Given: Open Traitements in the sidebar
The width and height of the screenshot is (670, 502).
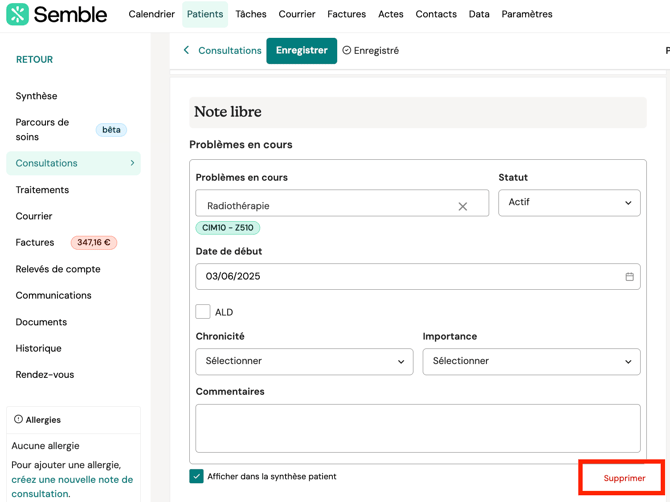Looking at the screenshot, I should (42, 190).
